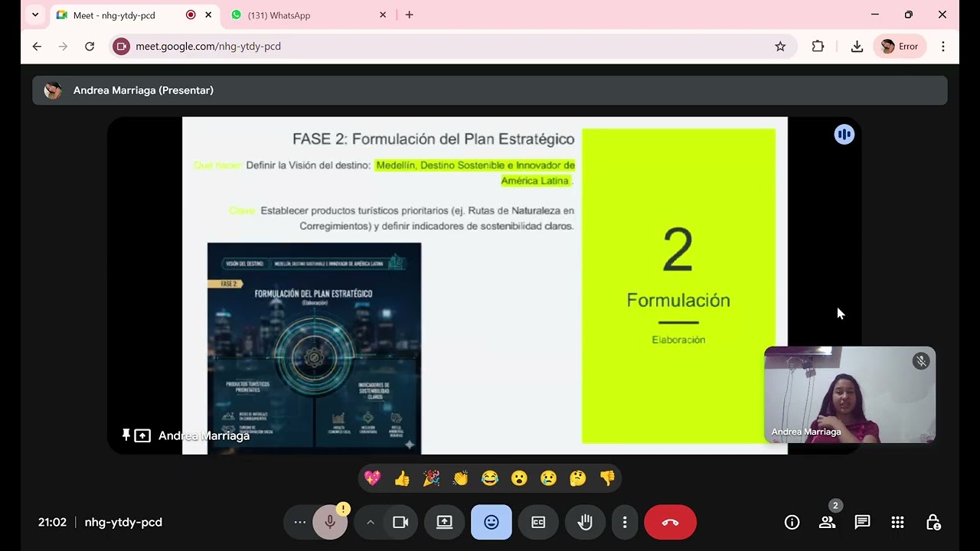Go forward in browser history
980x551 pixels.
[63, 46]
